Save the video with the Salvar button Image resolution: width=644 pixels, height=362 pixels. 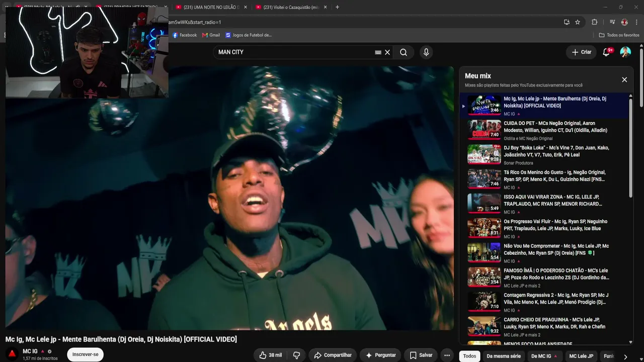(x=421, y=355)
